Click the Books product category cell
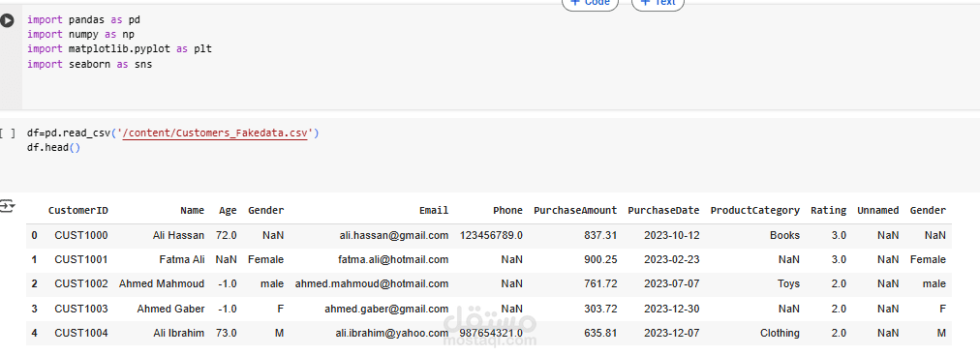Screen dimensions: 980x355 (785, 235)
